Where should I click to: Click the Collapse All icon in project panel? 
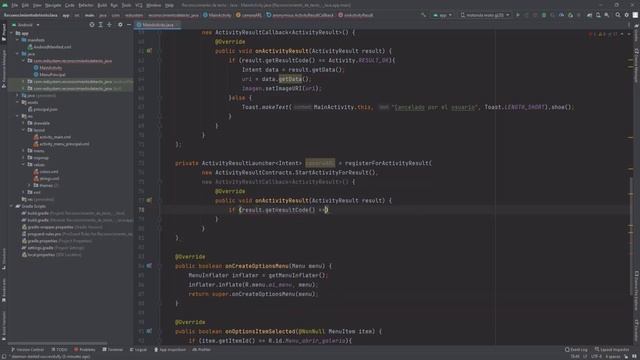pos(109,25)
